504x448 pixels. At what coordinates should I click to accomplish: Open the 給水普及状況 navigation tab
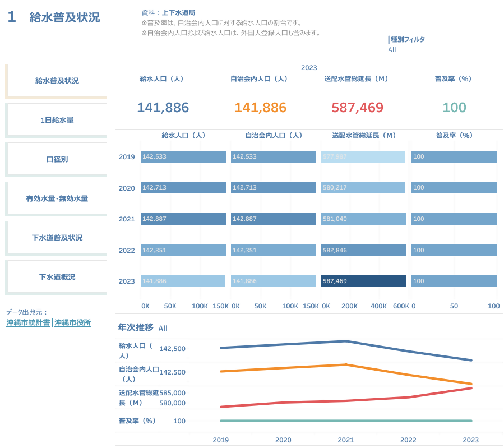57,81
